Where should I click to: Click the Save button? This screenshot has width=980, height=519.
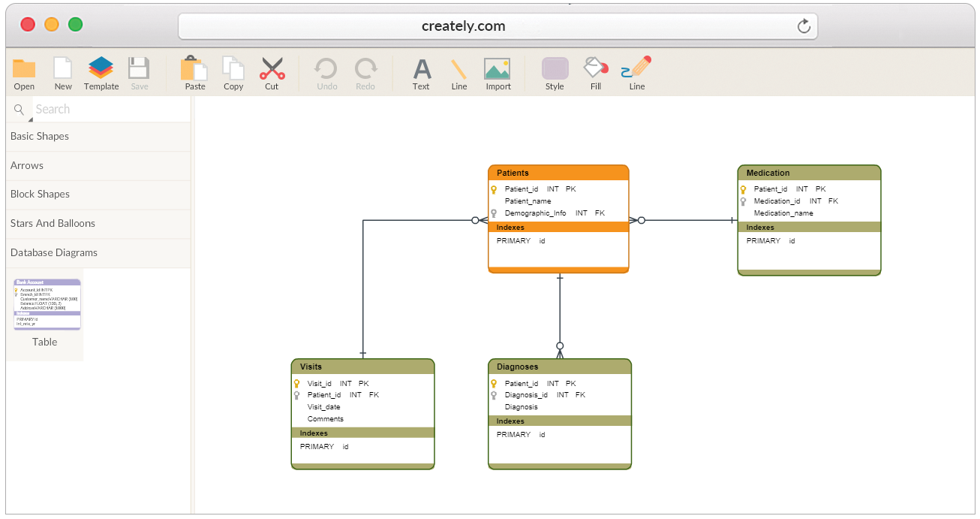pos(140,72)
